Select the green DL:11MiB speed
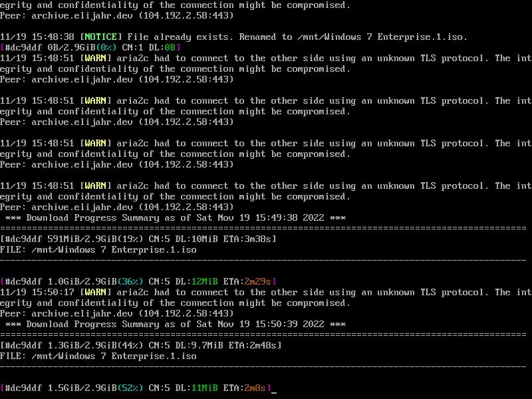 196,388
